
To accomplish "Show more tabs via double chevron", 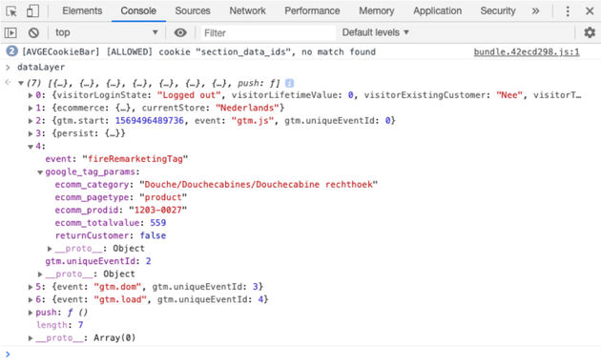I will [535, 10].
